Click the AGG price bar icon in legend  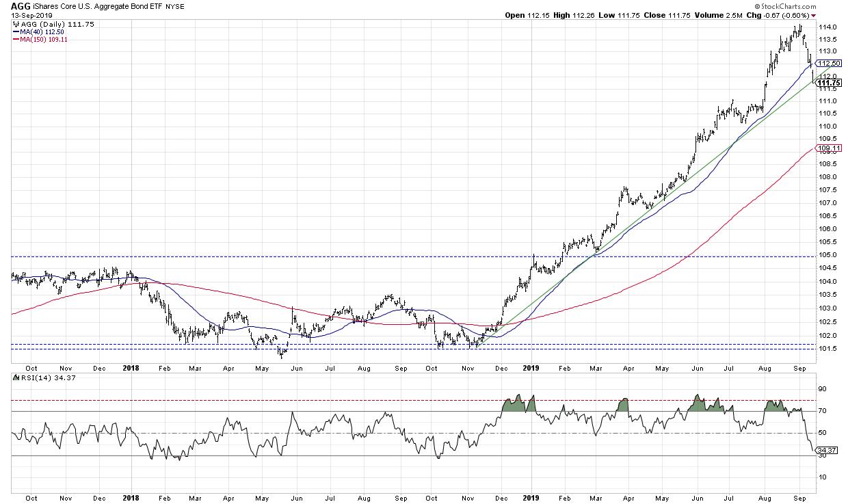click(x=16, y=23)
